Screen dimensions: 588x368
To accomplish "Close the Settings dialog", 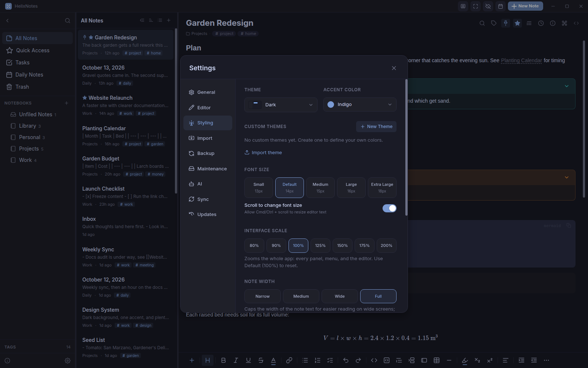I will (394, 68).
